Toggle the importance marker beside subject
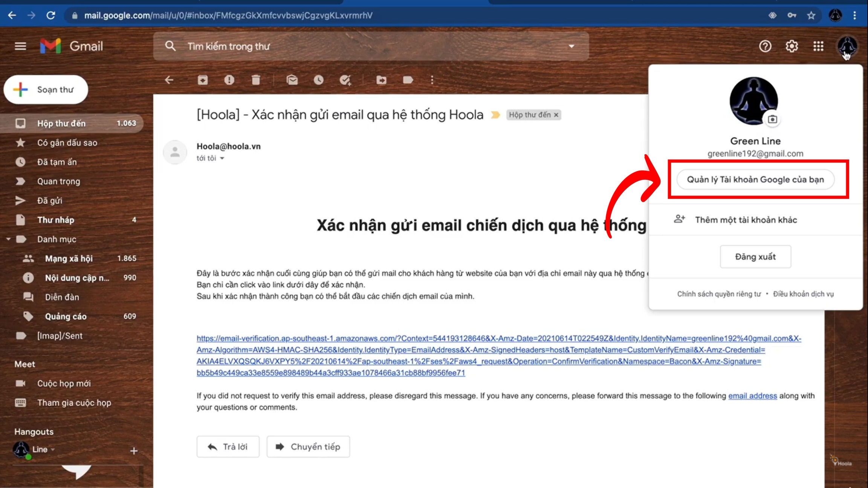Viewport: 868px width, 488px height. pyautogui.click(x=495, y=115)
